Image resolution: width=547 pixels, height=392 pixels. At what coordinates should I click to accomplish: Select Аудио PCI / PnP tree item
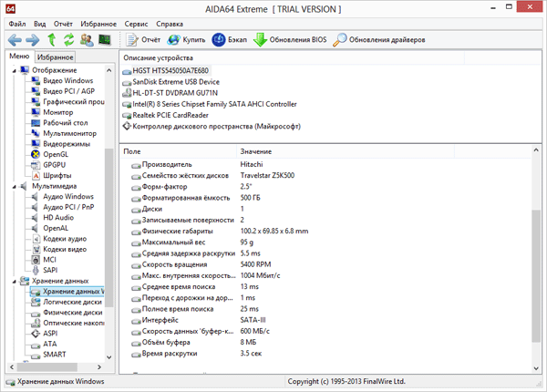[x=68, y=207]
